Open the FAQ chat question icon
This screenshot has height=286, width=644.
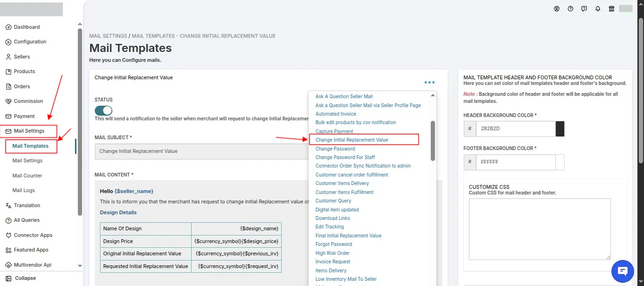(584, 8)
